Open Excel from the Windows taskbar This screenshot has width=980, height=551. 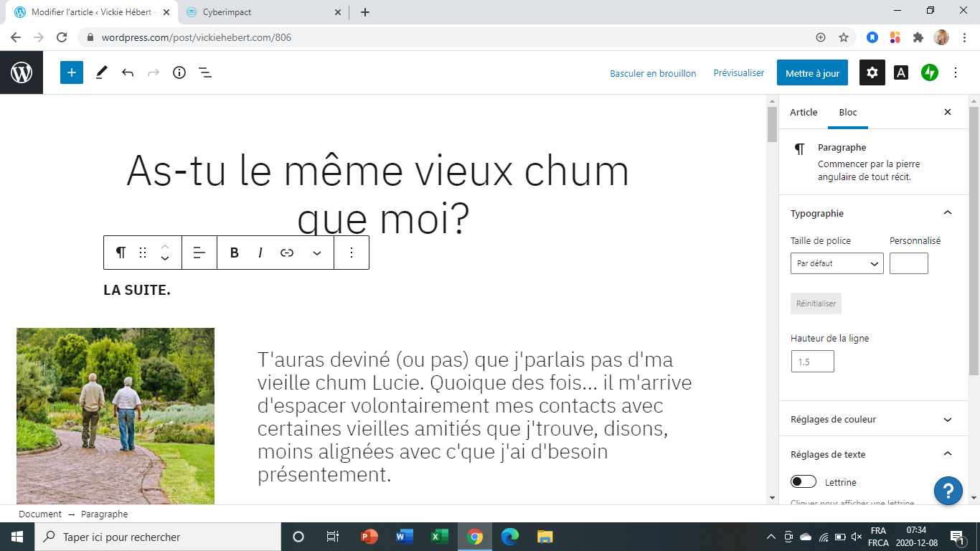pos(439,537)
